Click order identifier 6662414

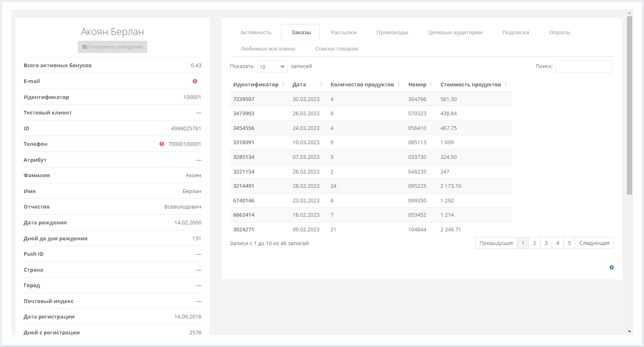243,215
